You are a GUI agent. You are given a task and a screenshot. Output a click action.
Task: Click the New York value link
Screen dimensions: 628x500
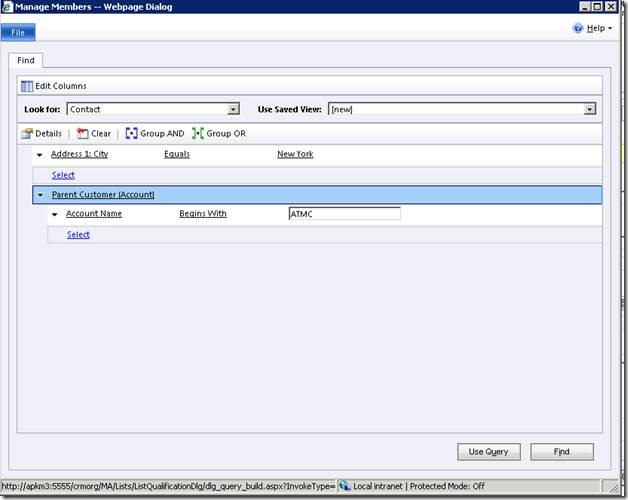pyautogui.click(x=295, y=155)
